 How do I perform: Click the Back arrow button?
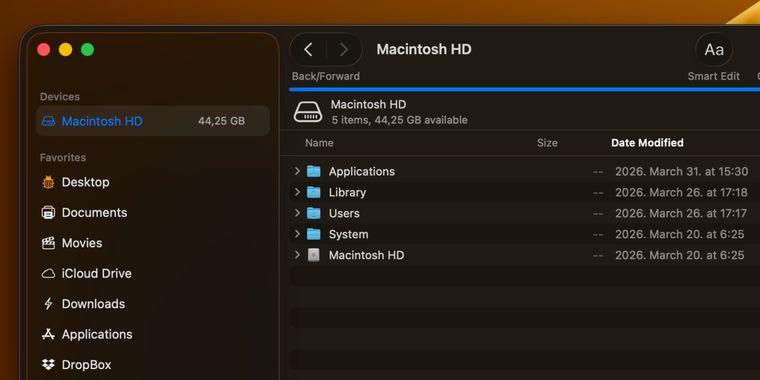[308, 49]
